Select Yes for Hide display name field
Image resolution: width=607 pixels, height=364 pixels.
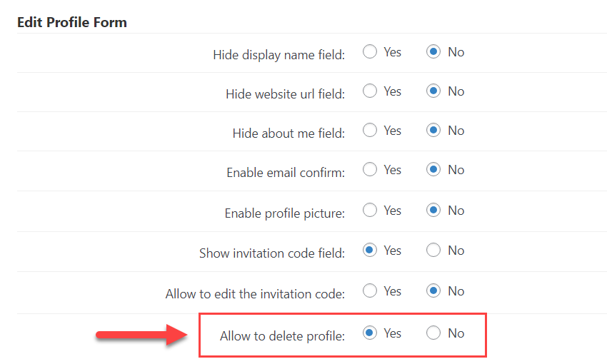(x=370, y=51)
